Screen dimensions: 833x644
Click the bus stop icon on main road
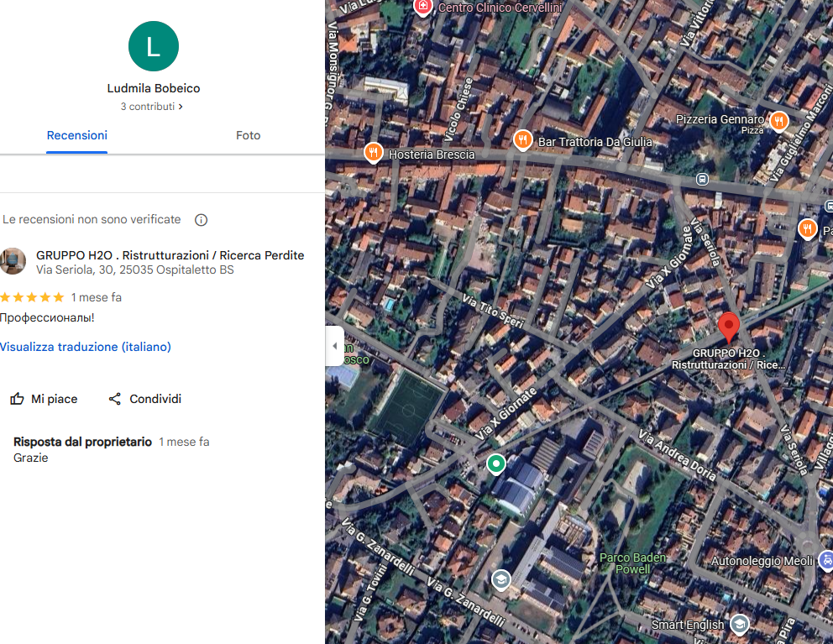click(702, 179)
